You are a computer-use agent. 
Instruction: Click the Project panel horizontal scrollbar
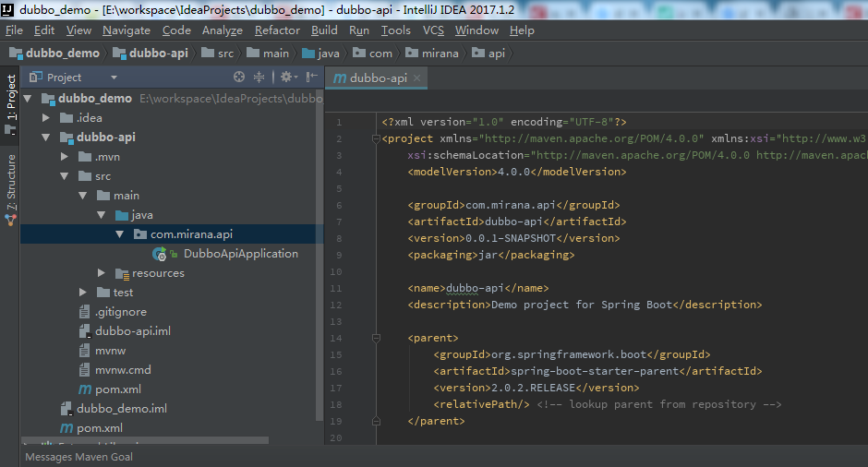(x=145, y=440)
